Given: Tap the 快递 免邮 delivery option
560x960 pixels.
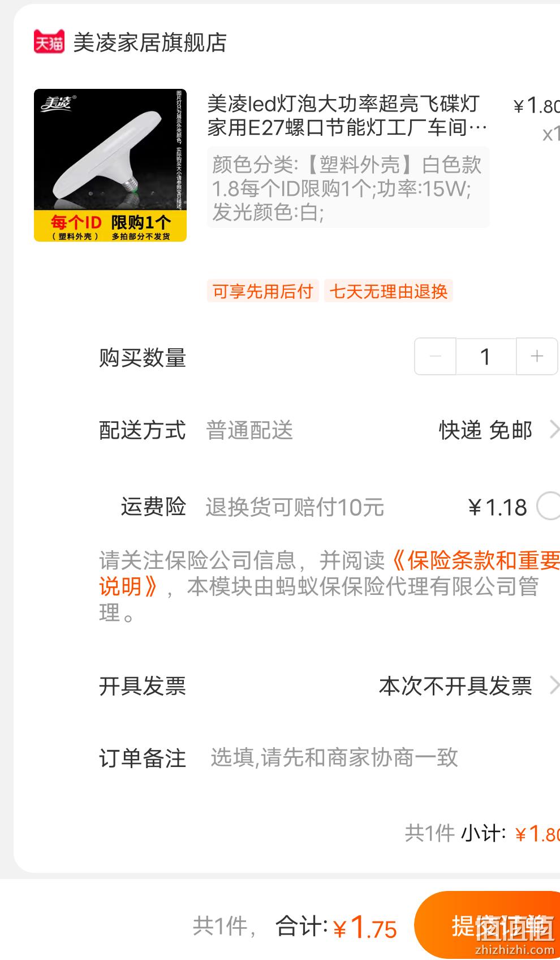Looking at the screenshot, I should [485, 430].
